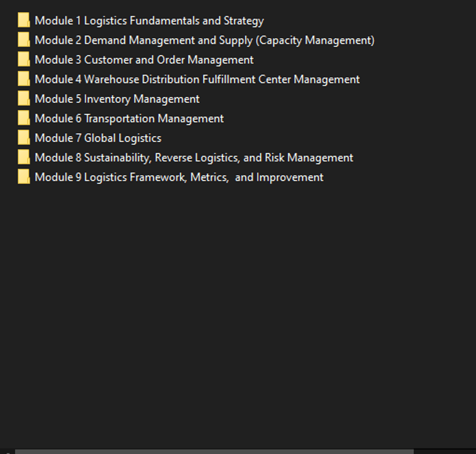Click the Module 8 Sustainability folder icon

tap(24, 157)
